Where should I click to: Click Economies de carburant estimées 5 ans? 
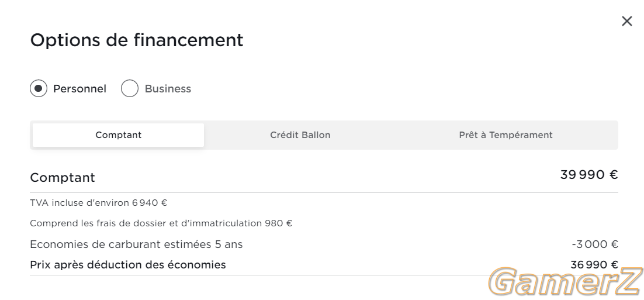click(136, 244)
